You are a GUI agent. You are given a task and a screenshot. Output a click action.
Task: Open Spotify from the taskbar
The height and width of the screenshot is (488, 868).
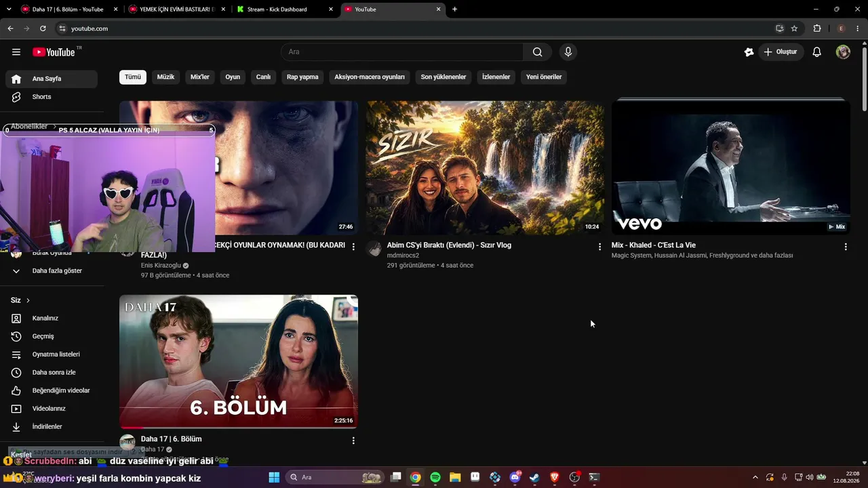tap(435, 477)
